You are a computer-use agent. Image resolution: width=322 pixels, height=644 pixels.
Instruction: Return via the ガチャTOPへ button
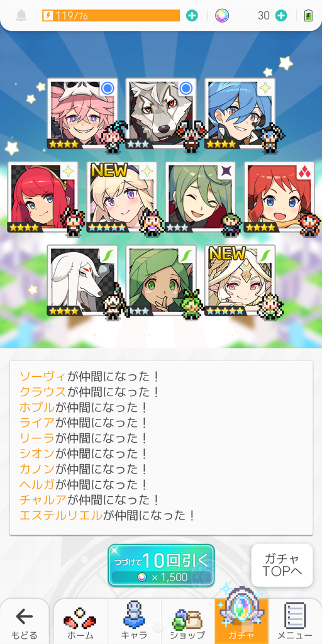[282, 565]
